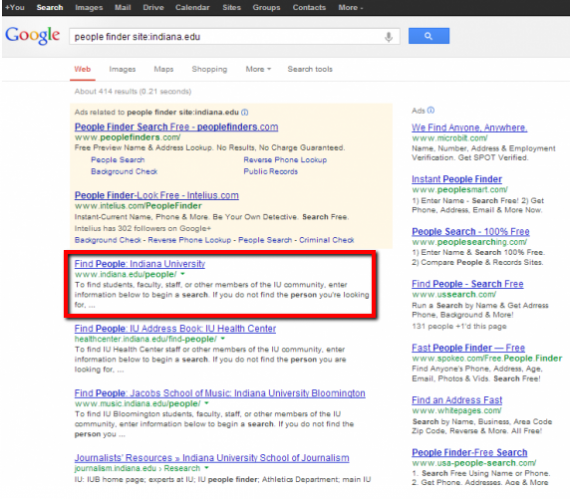Screen dimensions: 570x499
Task: Open the More dropdown in top black bar
Action: tap(350, 7)
